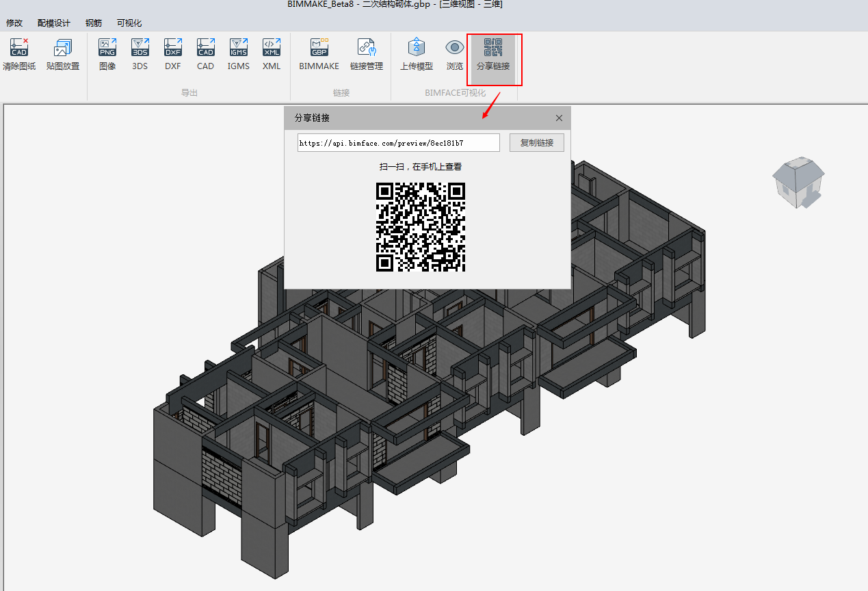
Task: Click the 链接 group label
Action: (341, 93)
